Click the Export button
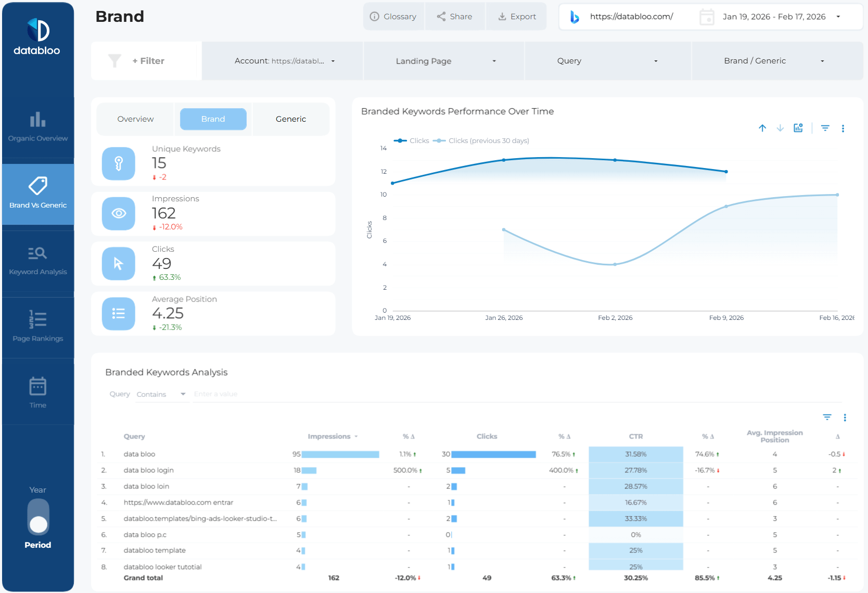 point(516,17)
